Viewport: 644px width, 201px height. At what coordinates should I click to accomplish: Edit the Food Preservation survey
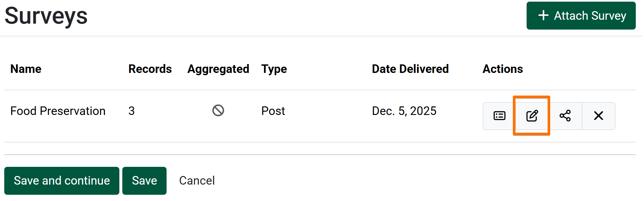(532, 116)
